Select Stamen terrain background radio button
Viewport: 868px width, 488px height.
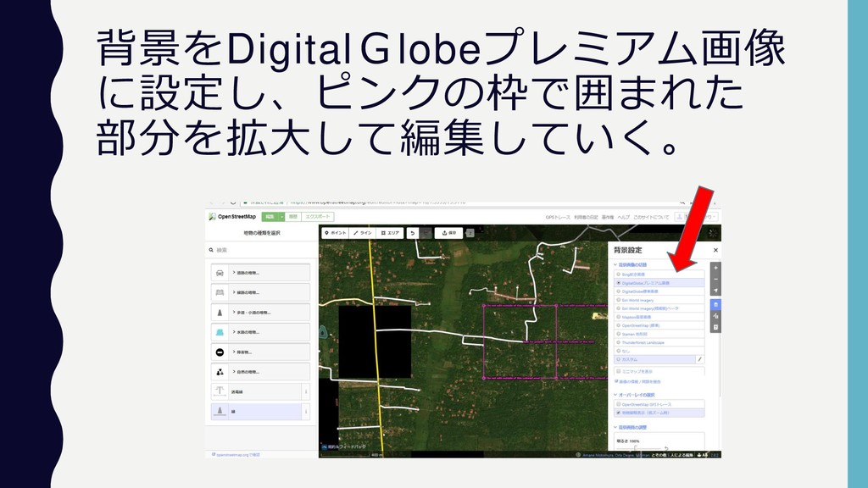click(x=618, y=334)
